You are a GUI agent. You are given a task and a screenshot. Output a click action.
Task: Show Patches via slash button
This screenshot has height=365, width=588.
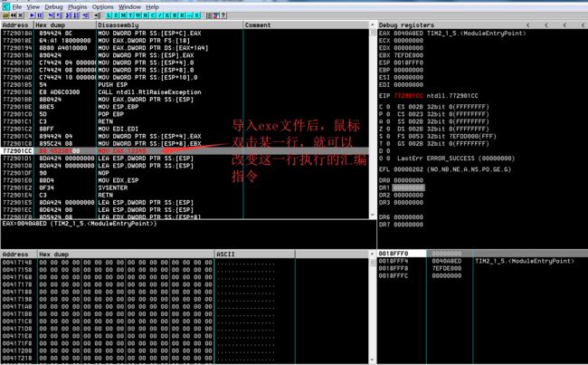point(160,15)
